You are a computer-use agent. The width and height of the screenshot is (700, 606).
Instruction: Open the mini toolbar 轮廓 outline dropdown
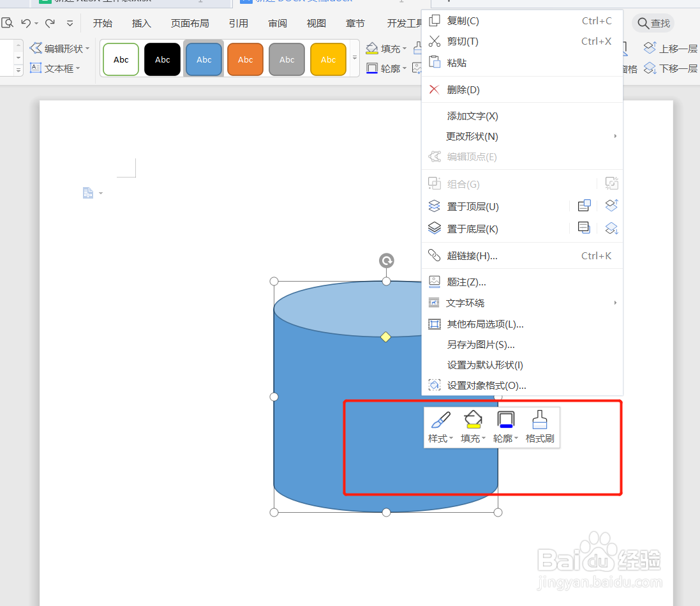coord(505,427)
